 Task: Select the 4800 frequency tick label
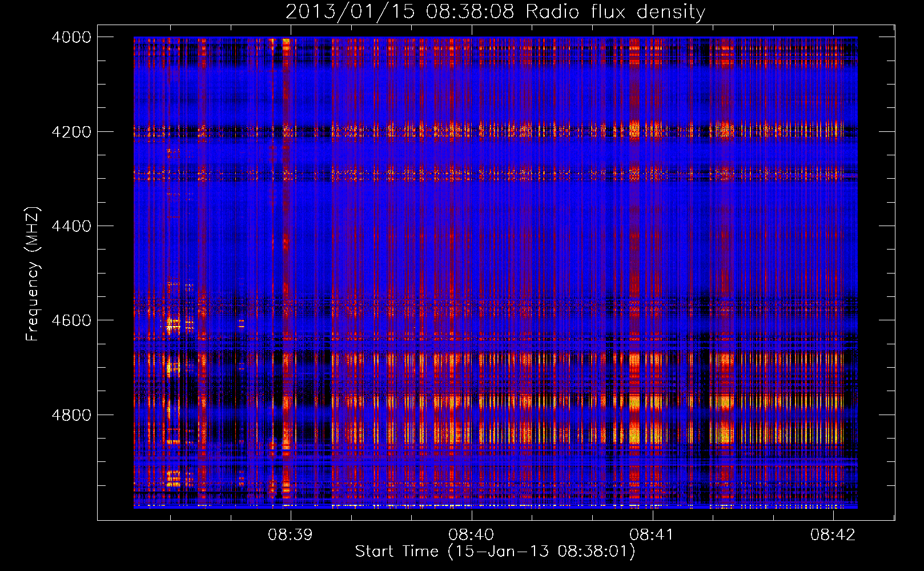[71, 415]
